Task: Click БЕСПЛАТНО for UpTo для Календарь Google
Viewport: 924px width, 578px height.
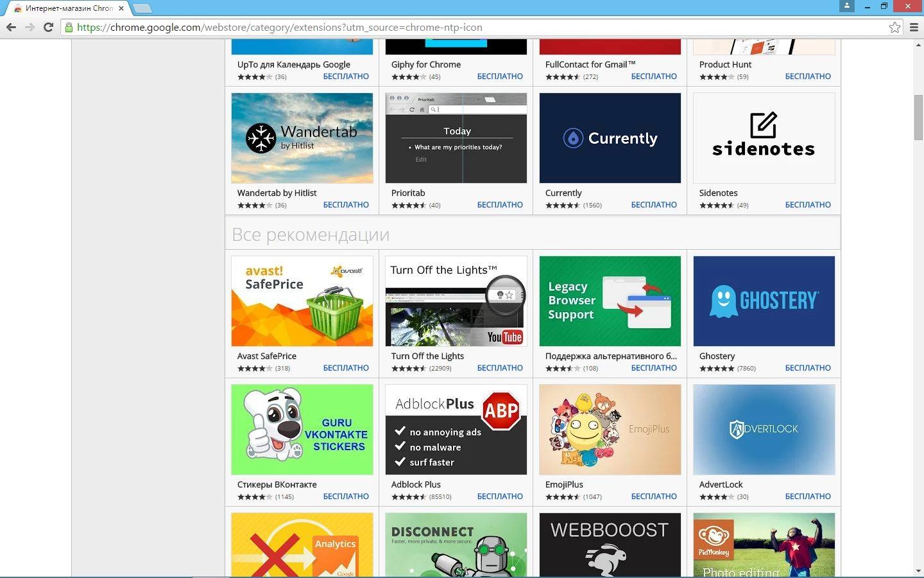Action: click(x=346, y=76)
